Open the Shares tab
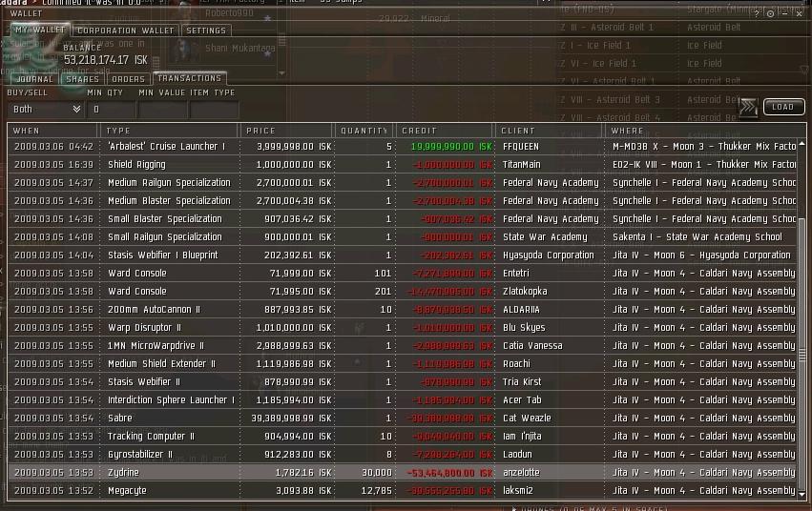812x511 pixels. point(82,79)
